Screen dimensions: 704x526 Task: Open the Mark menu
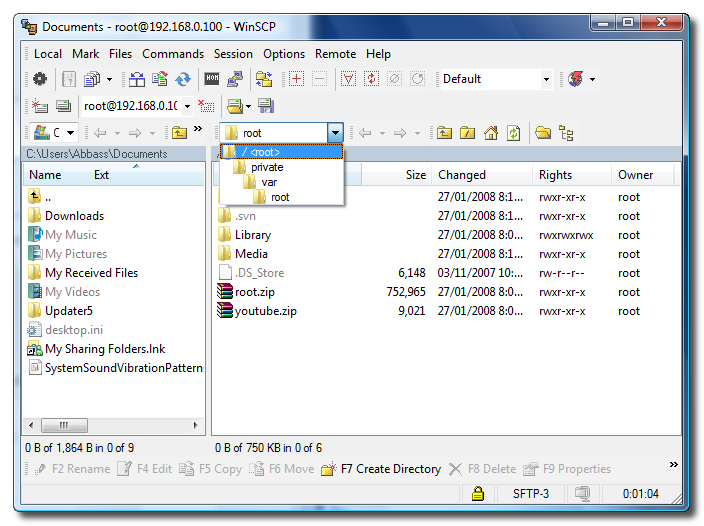click(x=85, y=54)
